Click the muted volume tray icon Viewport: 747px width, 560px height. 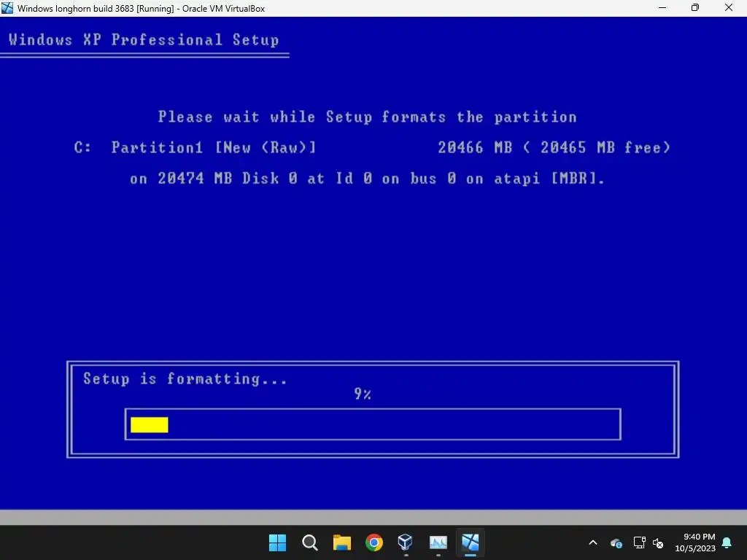pos(658,542)
